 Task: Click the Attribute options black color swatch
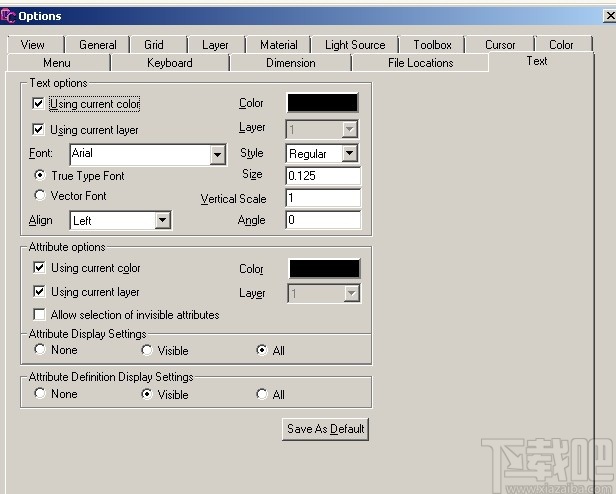324,269
